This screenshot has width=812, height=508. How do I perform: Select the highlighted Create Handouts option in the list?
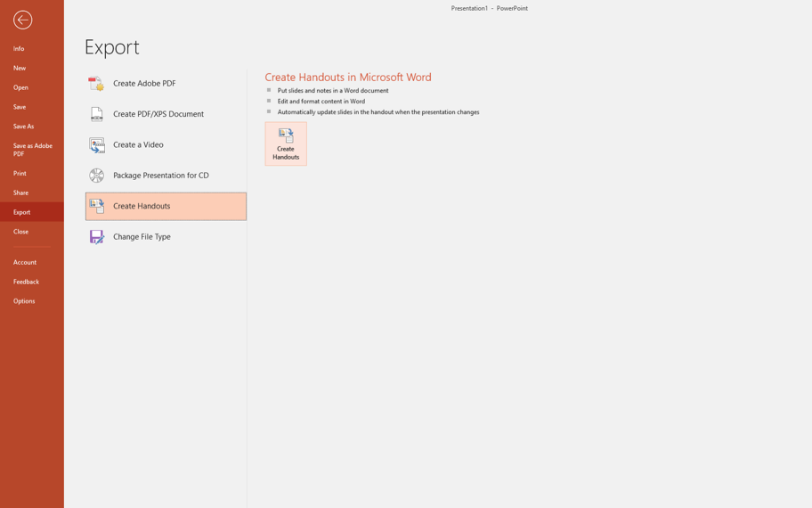(166, 206)
